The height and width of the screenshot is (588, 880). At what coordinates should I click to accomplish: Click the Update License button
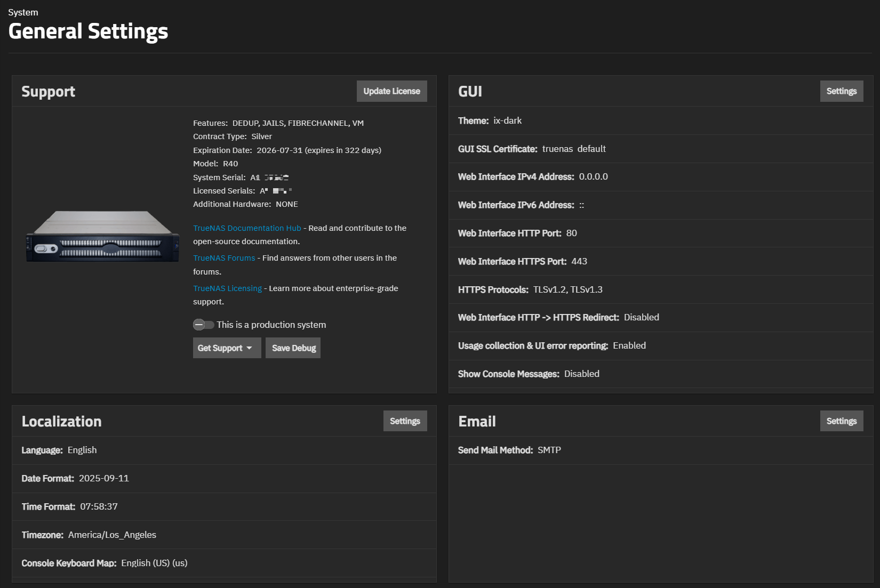pos(391,91)
